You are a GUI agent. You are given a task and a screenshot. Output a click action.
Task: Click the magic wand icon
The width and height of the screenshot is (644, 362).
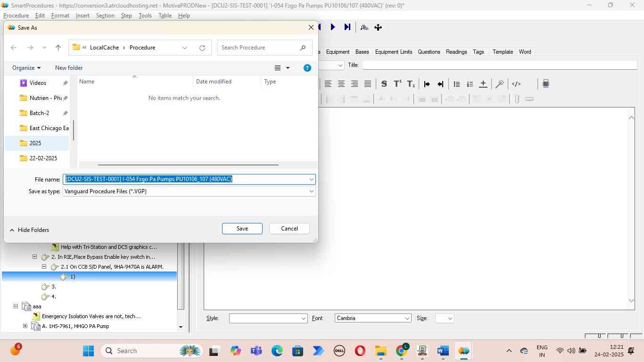[500, 84]
